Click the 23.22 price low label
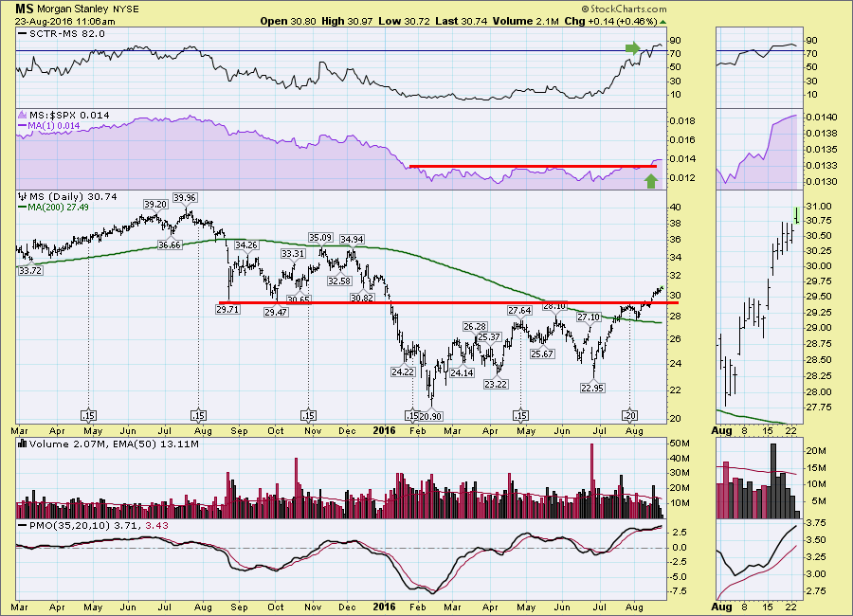The image size is (853, 616). point(496,384)
